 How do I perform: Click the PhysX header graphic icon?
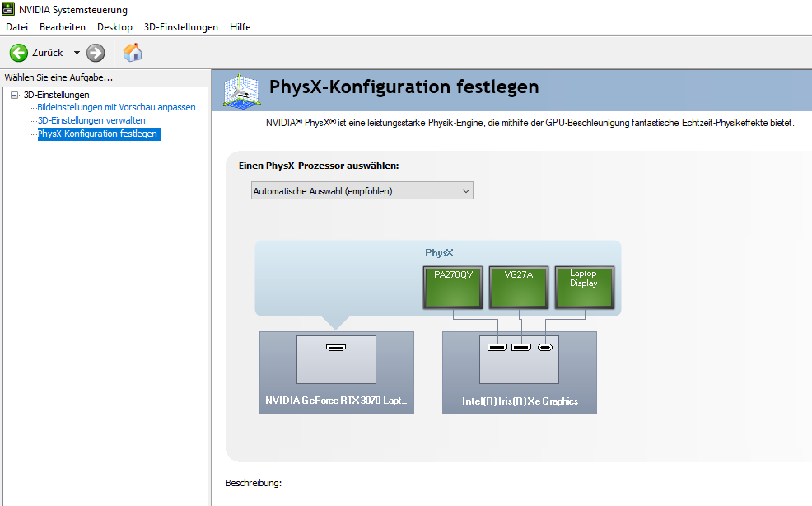(x=241, y=91)
